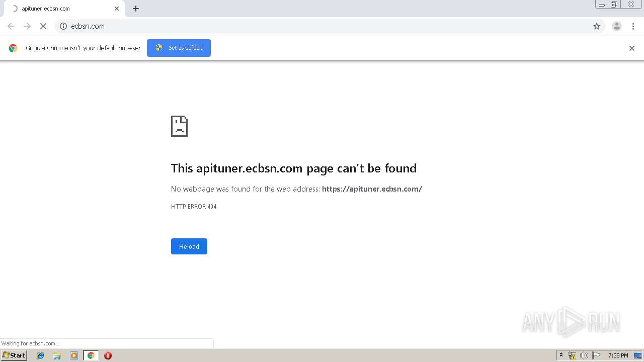
Task: Click the sad page error icon
Action: tap(179, 126)
